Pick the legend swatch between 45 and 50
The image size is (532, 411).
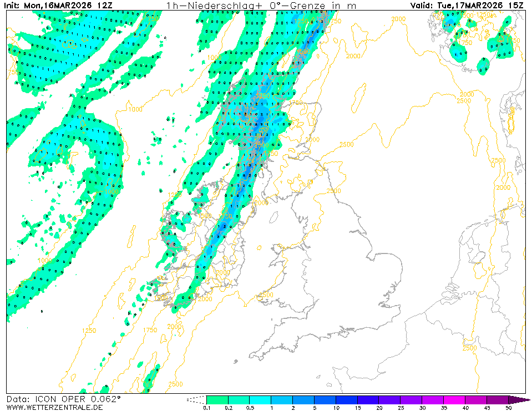click(498, 399)
